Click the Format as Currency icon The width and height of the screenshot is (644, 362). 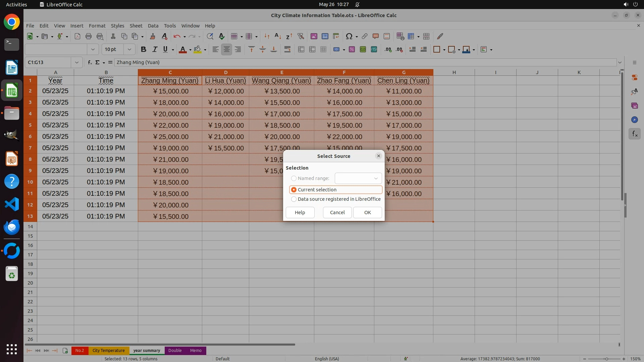336,50
